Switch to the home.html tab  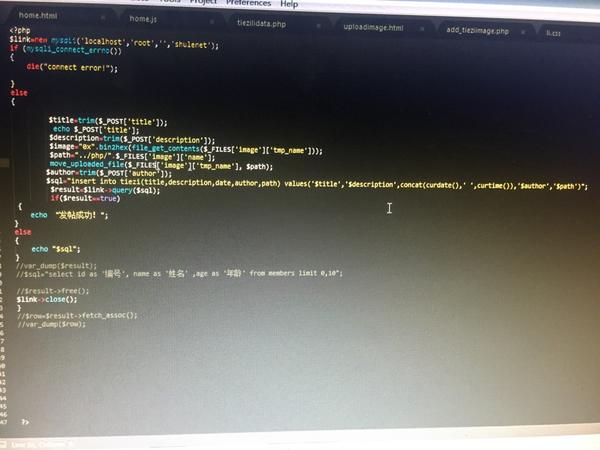point(38,16)
